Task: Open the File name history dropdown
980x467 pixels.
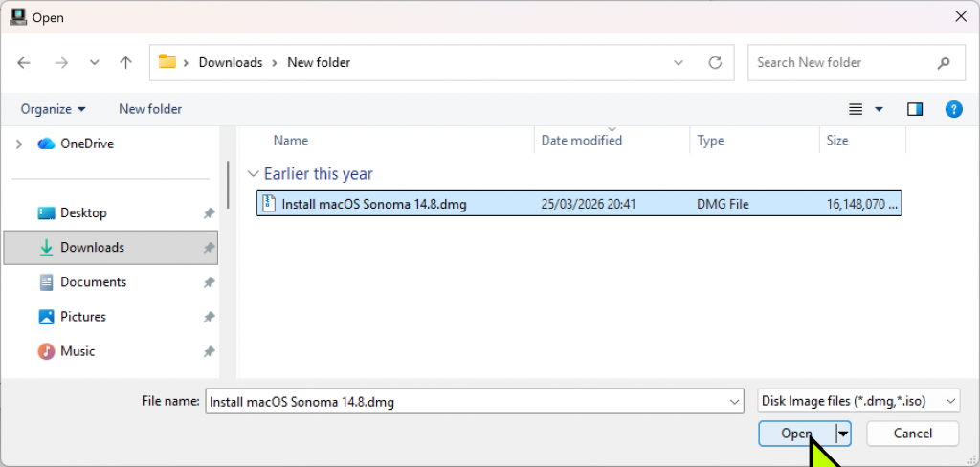Action: tap(735, 402)
